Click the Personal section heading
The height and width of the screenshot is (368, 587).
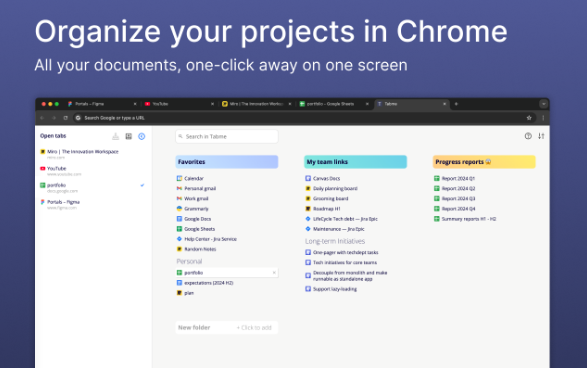click(189, 261)
